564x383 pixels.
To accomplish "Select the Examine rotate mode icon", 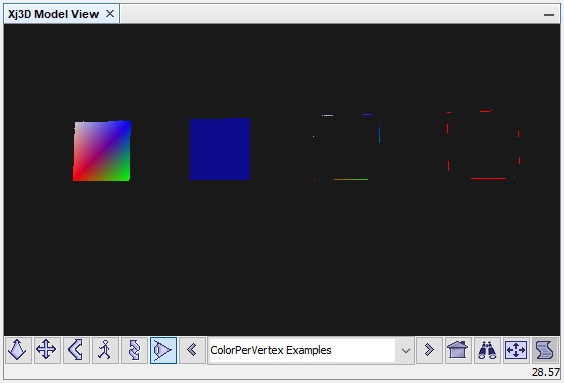I will click(x=134, y=350).
